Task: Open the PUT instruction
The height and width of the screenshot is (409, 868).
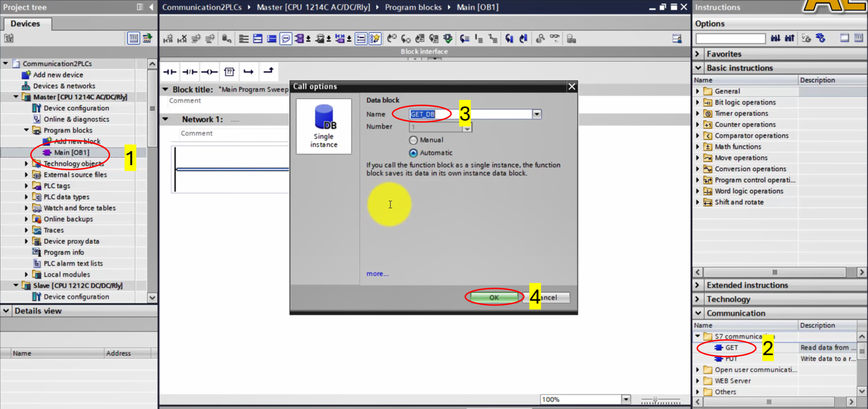Action: 730,359
